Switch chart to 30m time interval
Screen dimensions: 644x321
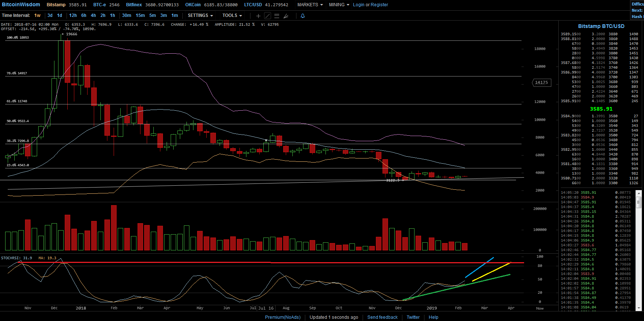[x=127, y=15]
